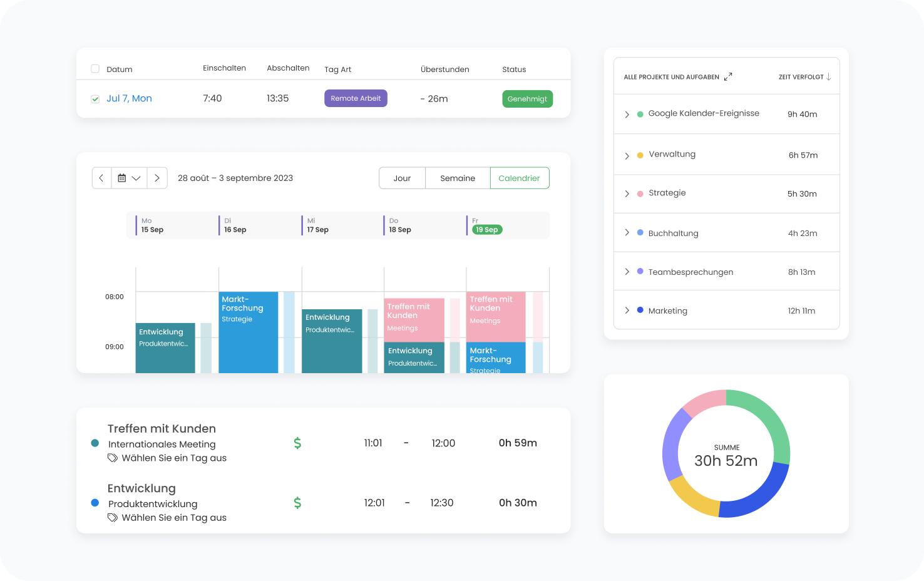Click tag icon under Produktentwicklung
The width and height of the screenshot is (924, 581).
113,518
